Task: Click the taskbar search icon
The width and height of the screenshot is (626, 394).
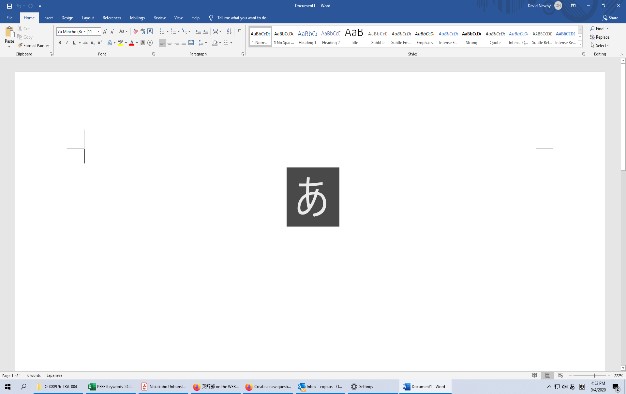Action: pos(24,386)
